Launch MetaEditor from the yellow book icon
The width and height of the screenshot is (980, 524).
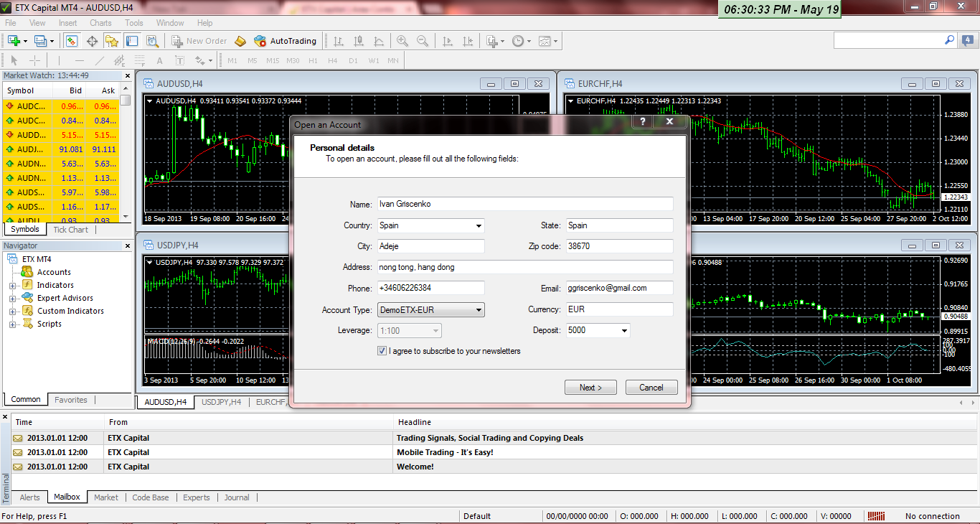coord(240,41)
